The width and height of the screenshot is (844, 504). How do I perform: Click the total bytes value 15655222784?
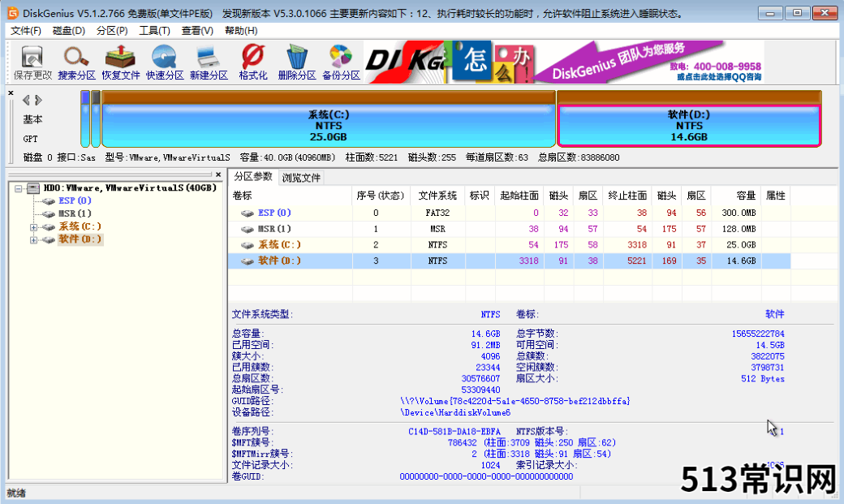(758, 334)
